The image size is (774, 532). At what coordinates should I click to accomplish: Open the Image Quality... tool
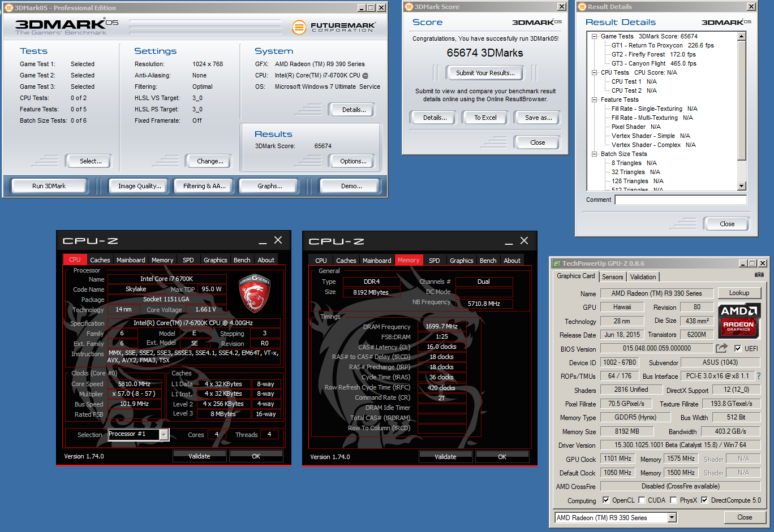pyautogui.click(x=140, y=186)
